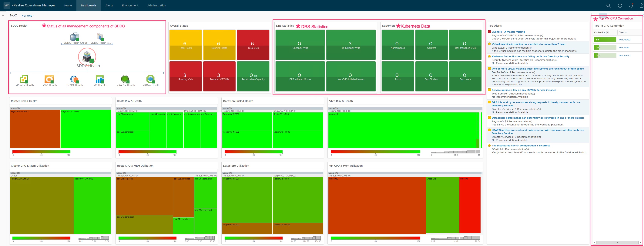Expand the left navigation panel chevron

pyautogui.click(x=3, y=15)
